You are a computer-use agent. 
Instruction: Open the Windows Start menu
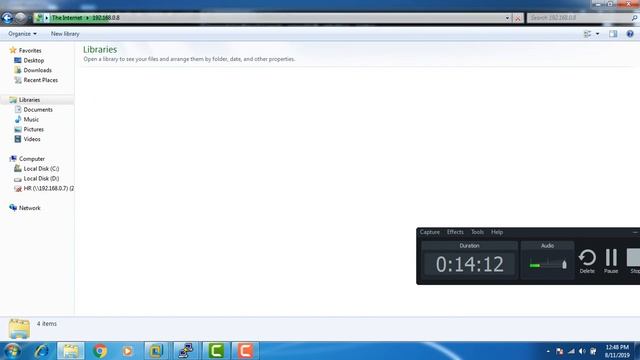click(x=12, y=351)
